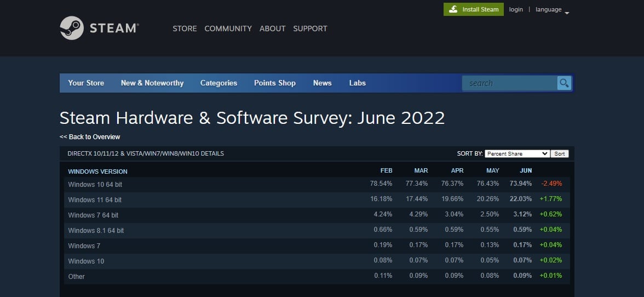Click the Windows 7 64 bit row label
The height and width of the screenshot is (297, 644).
[93, 215]
